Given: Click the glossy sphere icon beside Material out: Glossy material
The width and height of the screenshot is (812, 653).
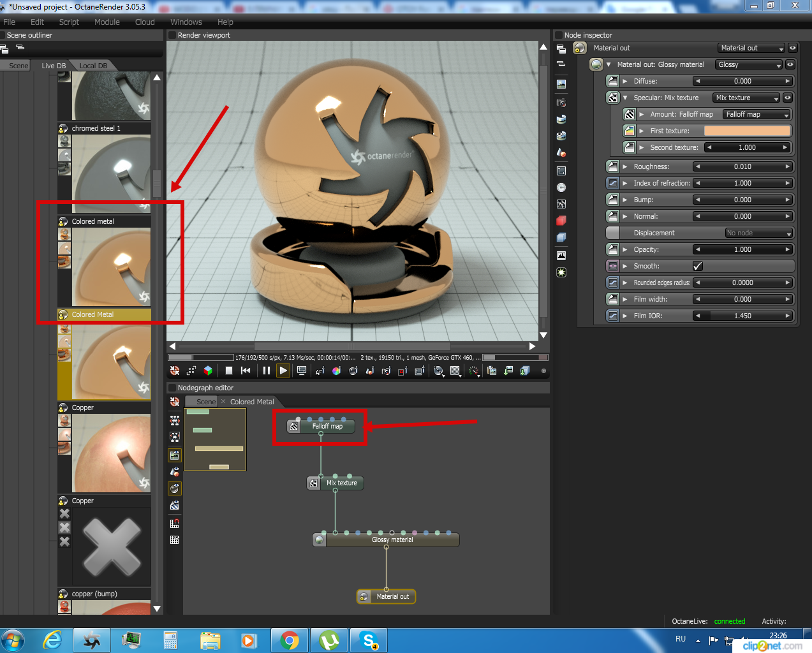Looking at the screenshot, I should point(596,64).
